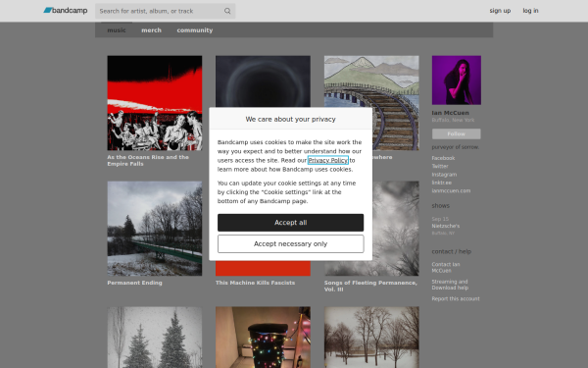Click the Bandcamp logo
This screenshot has height=368, width=588.
(x=66, y=11)
